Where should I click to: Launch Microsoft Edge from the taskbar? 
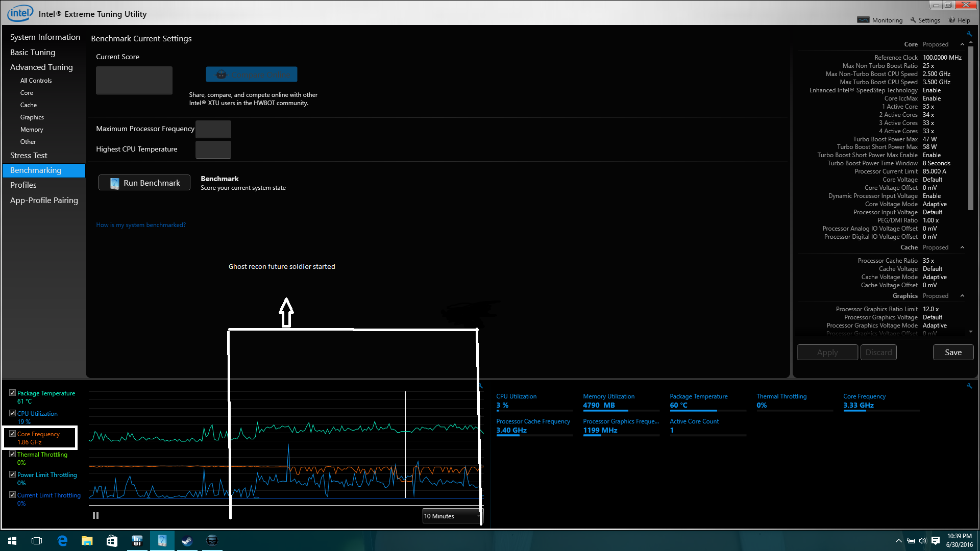point(62,541)
